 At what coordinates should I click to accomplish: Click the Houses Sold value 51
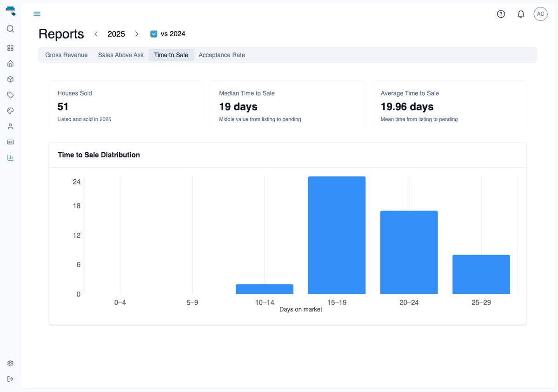point(63,107)
